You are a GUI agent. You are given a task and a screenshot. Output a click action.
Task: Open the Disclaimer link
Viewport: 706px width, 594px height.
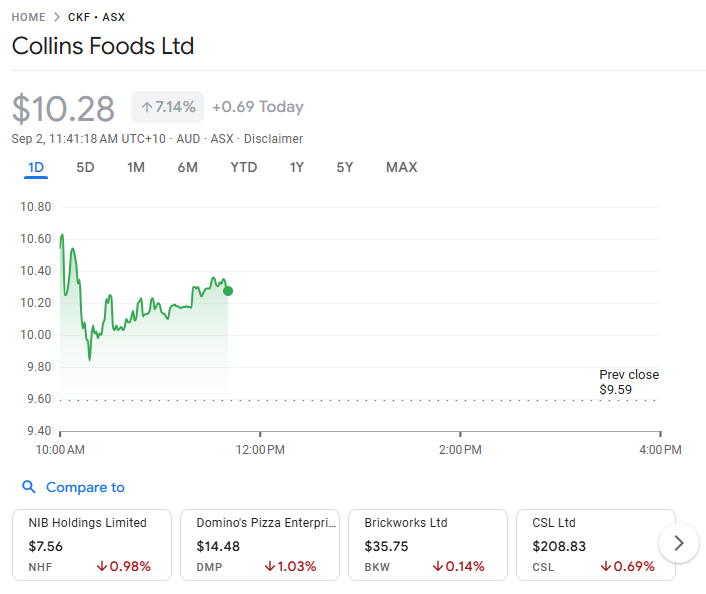[273, 139]
